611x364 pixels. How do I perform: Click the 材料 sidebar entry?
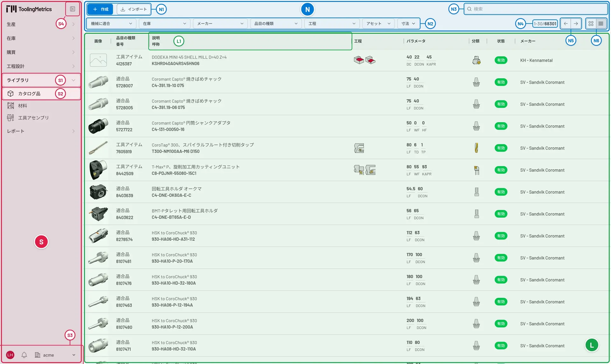tap(23, 106)
